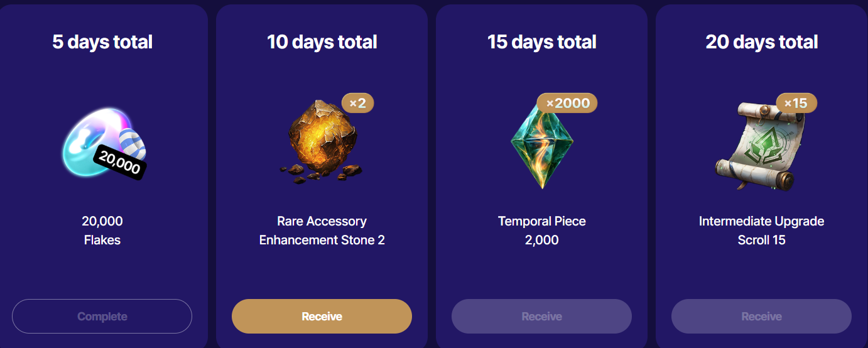Click the "5 days total" heading
Viewport: 868px width, 348px height.
click(x=102, y=42)
